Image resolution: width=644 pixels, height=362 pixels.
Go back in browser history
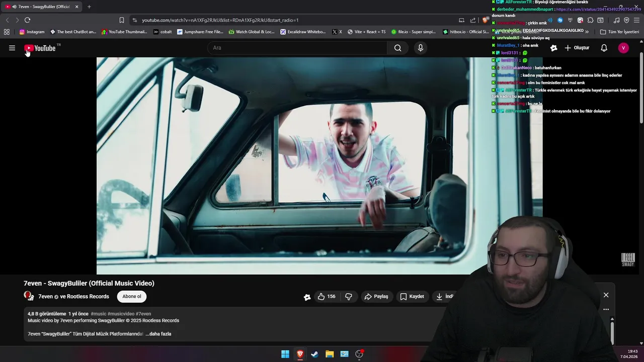[x=7, y=20]
